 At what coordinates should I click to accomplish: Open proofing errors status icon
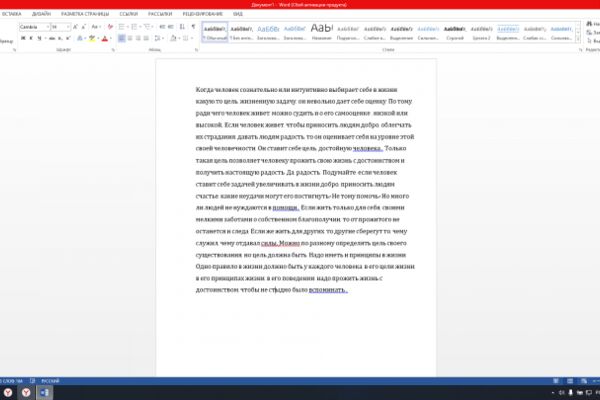[33, 381]
